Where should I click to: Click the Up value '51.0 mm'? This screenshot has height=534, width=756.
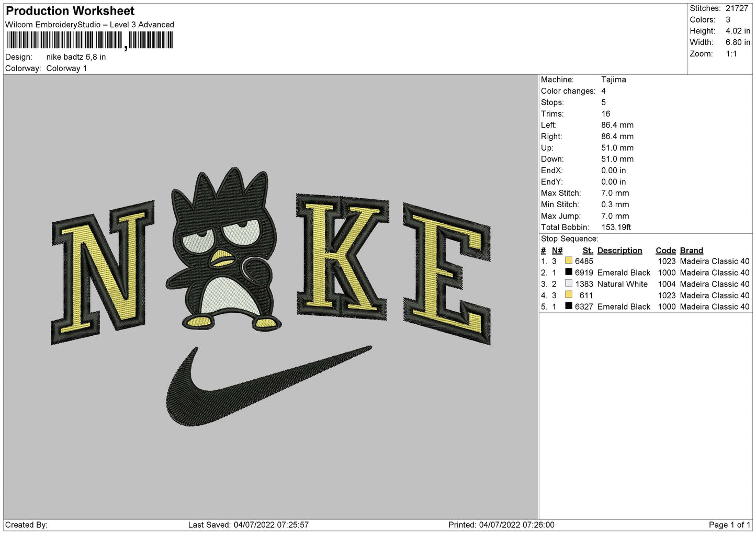(x=617, y=148)
